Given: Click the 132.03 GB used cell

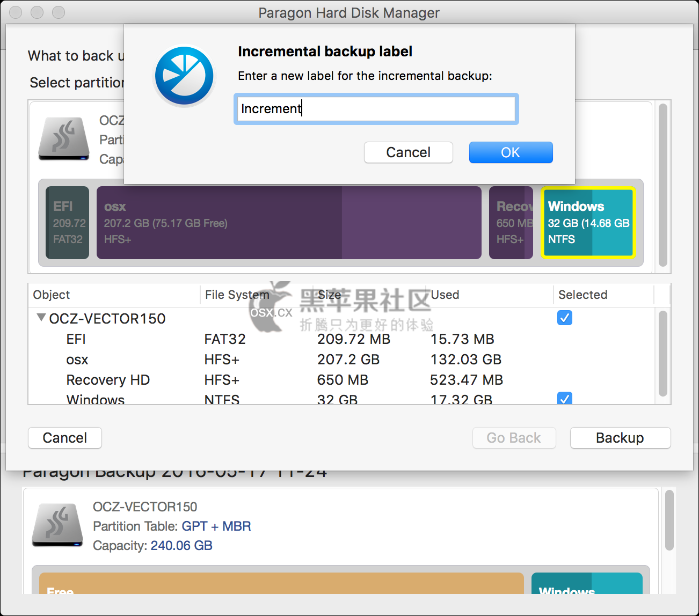Looking at the screenshot, I should point(466,360).
